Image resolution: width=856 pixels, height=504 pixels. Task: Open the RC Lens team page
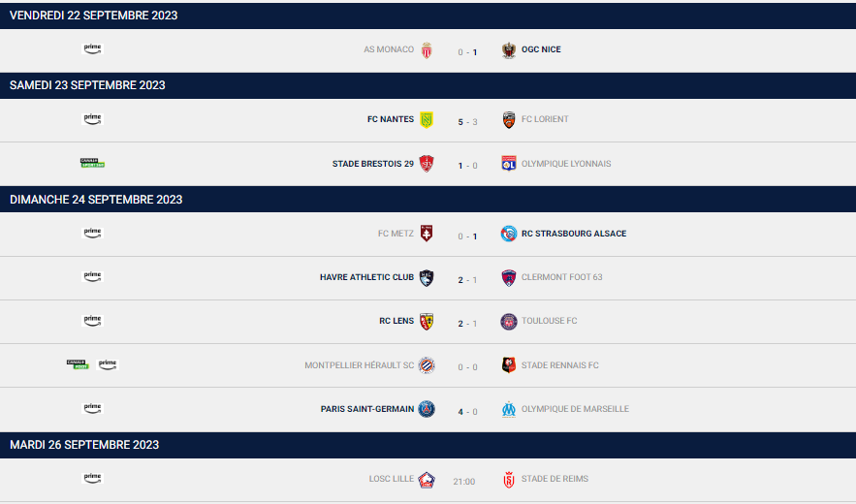[x=396, y=321]
